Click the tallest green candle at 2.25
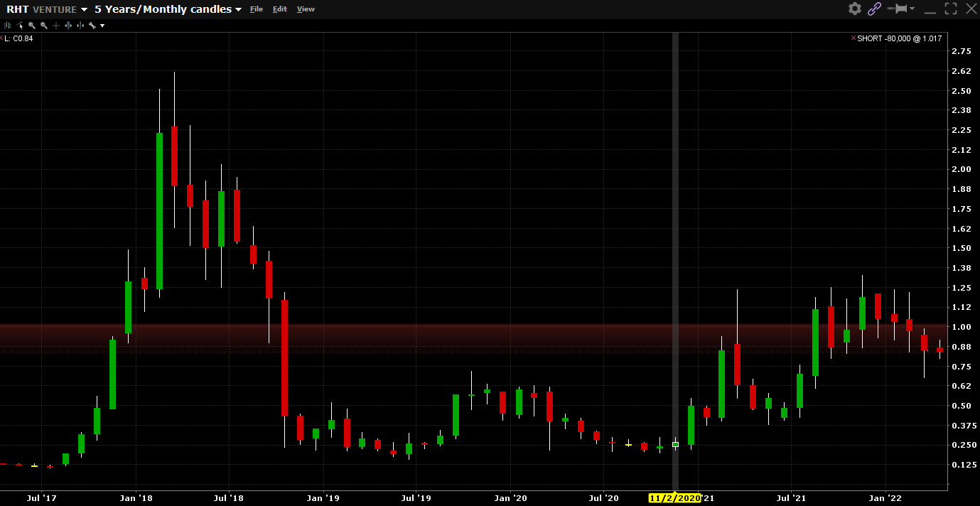Screen dimensions: 980x506 159,211
